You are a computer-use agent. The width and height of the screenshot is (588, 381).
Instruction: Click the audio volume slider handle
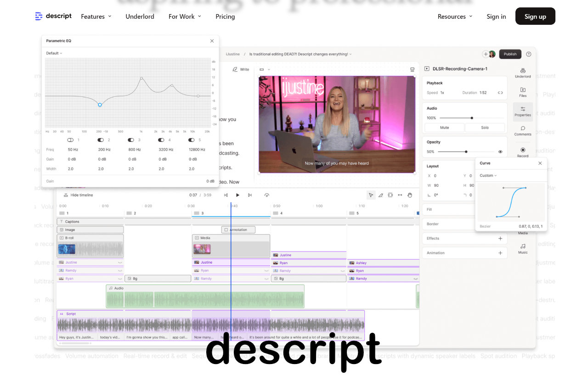click(x=472, y=118)
